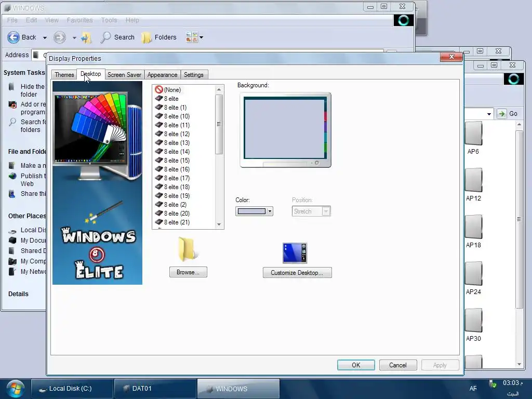532x399 pixels.
Task: Open the Forward history dropdown arrow
Action: coord(74,37)
